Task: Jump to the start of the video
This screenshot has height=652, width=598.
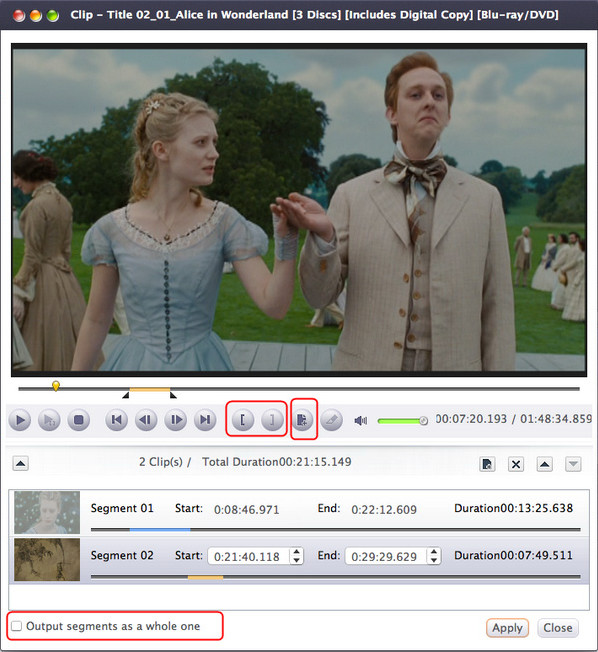Action: 116,420
